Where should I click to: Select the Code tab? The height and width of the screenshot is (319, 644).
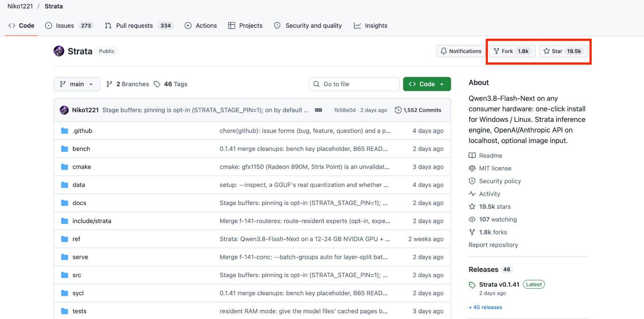point(21,25)
